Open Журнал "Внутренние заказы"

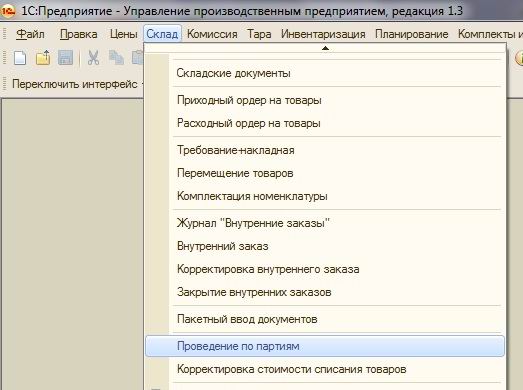click(325, 223)
